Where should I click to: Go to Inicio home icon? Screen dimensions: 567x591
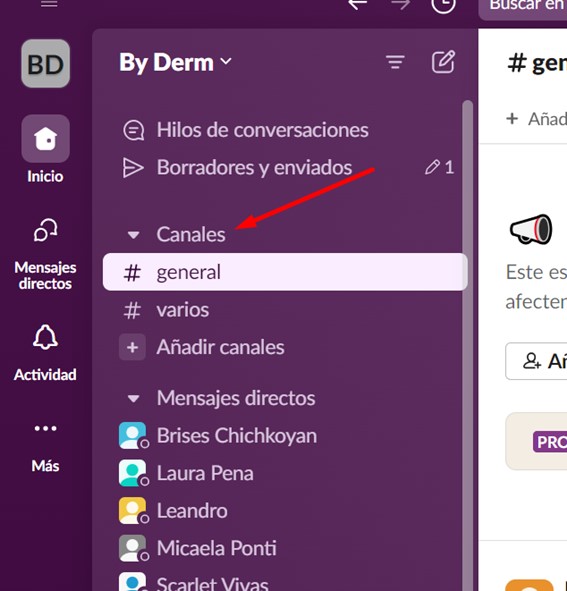[x=46, y=139]
